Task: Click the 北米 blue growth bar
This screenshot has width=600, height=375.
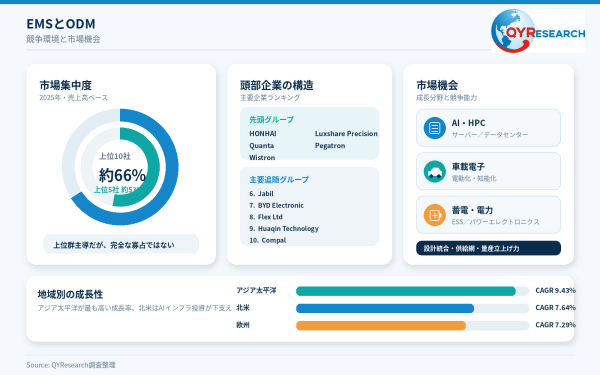Action: [385, 308]
